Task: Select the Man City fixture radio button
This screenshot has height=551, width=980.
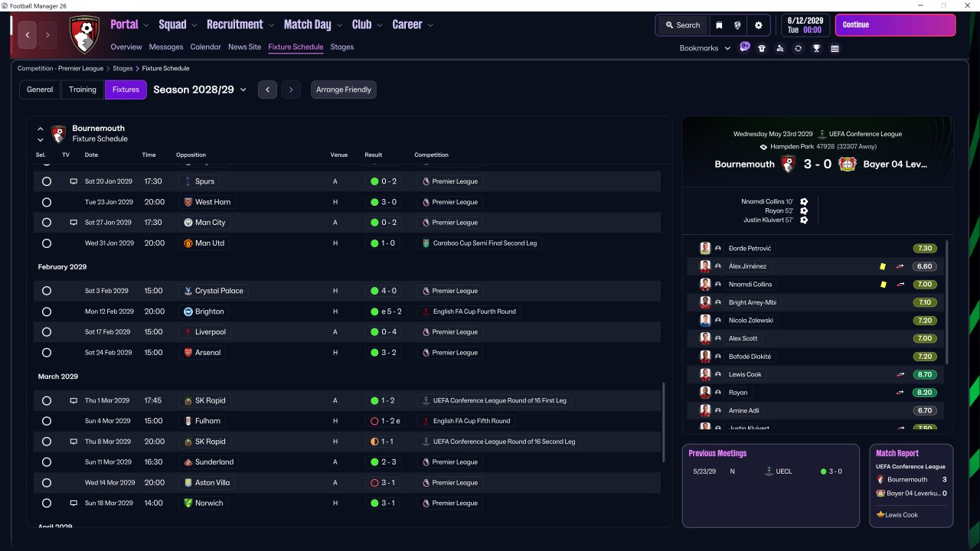Action: click(x=47, y=223)
